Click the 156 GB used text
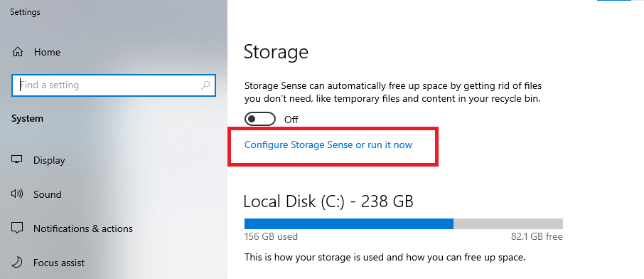 (x=271, y=236)
